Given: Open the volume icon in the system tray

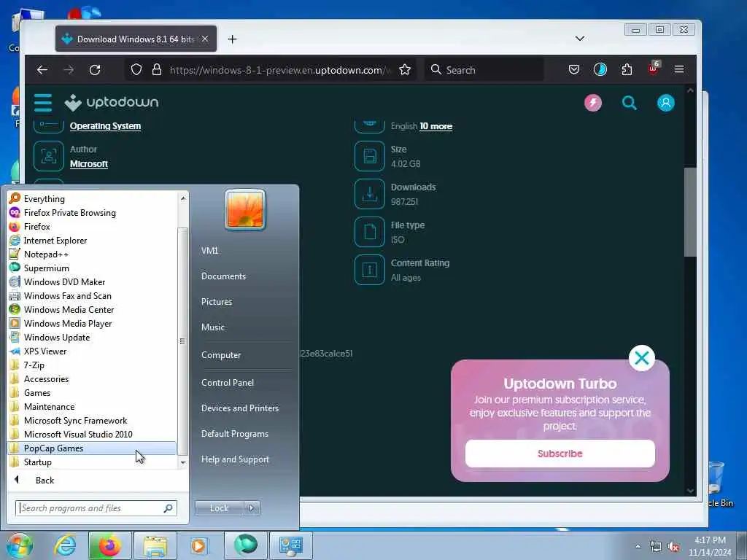Looking at the screenshot, I should pyautogui.click(x=673, y=547).
